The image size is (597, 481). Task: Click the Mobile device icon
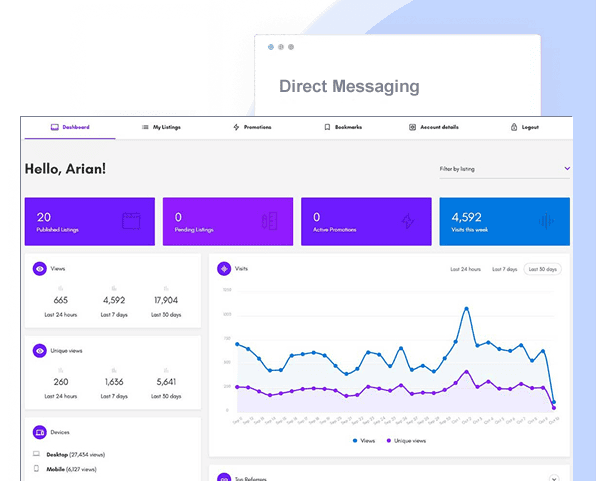[x=36, y=468]
